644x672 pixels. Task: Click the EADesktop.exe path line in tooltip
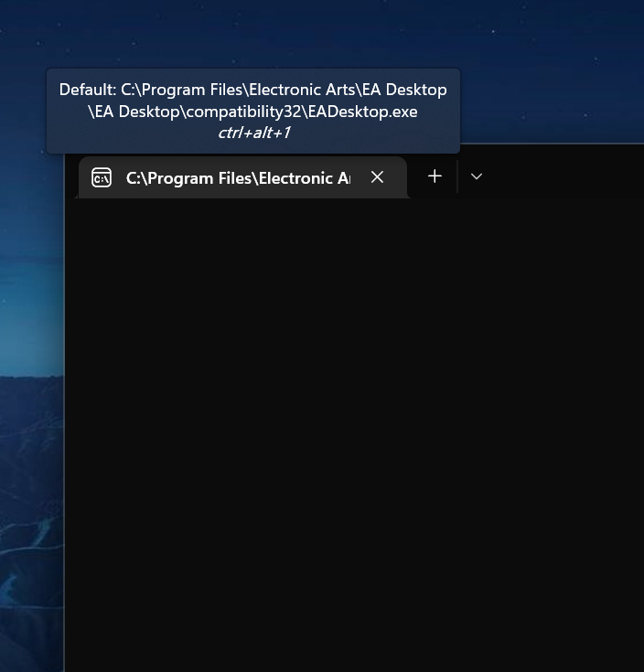252,112
